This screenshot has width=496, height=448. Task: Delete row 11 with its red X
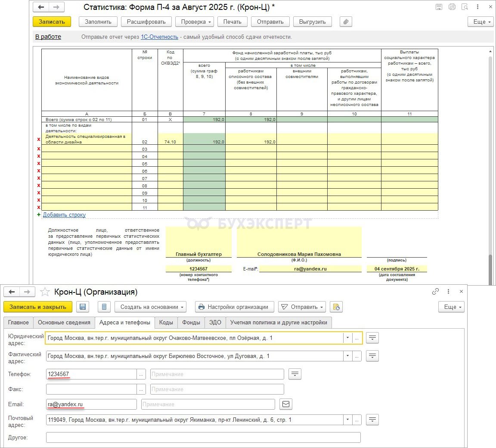pos(39,208)
